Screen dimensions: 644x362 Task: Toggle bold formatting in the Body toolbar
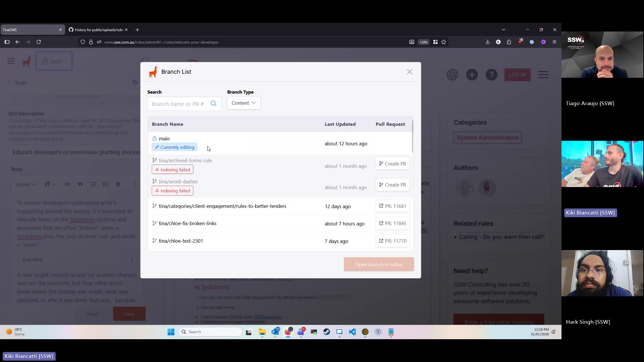point(118,184)
